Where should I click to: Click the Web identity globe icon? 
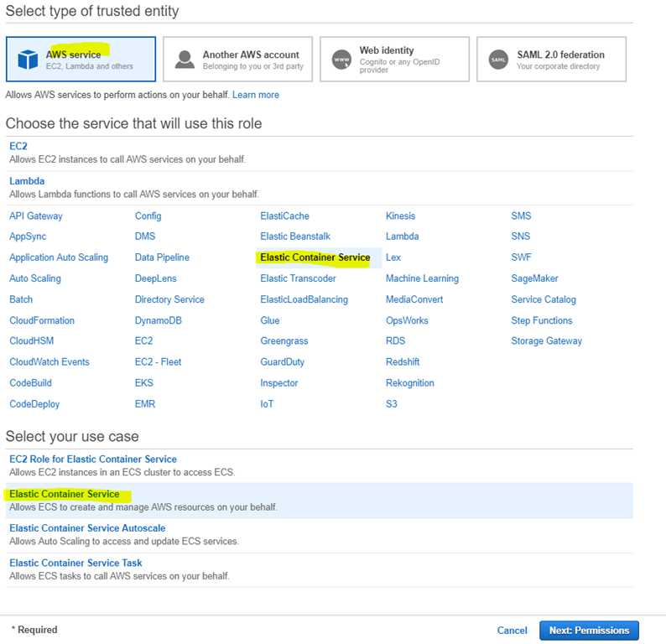point(341,60)
